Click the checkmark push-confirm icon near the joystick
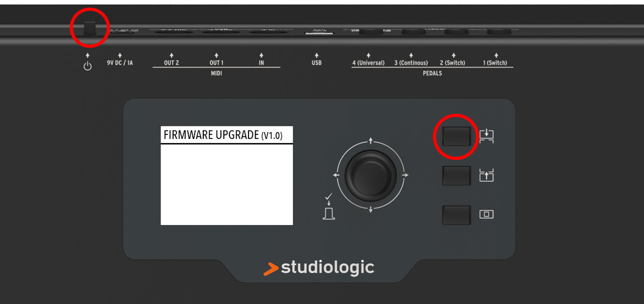 (x=329, y=207)
